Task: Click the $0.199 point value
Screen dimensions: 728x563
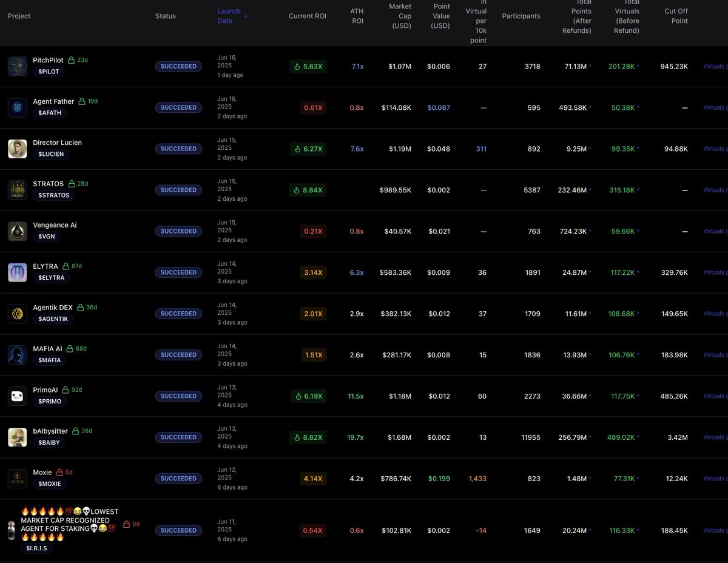Action: coord(439,479)
